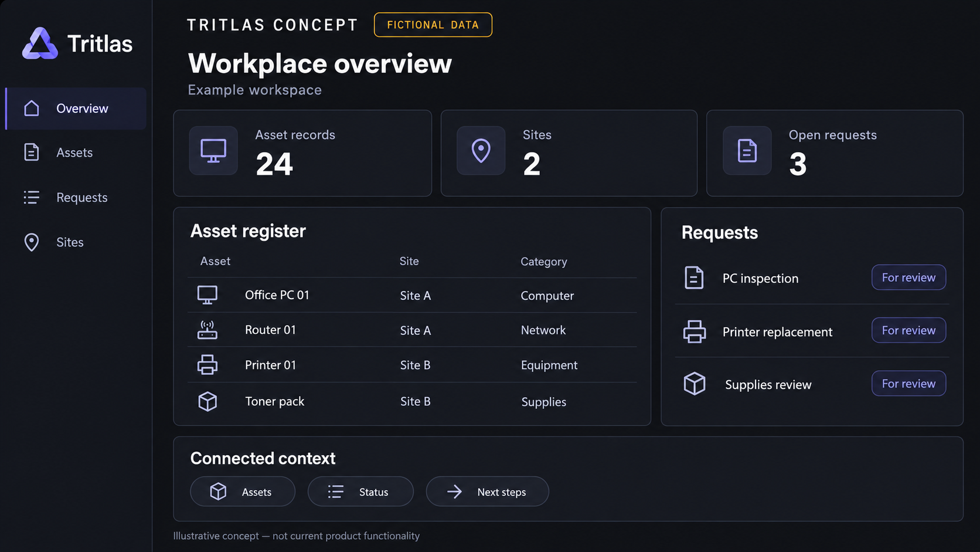Click the Computer category cell

pos(547,296)
